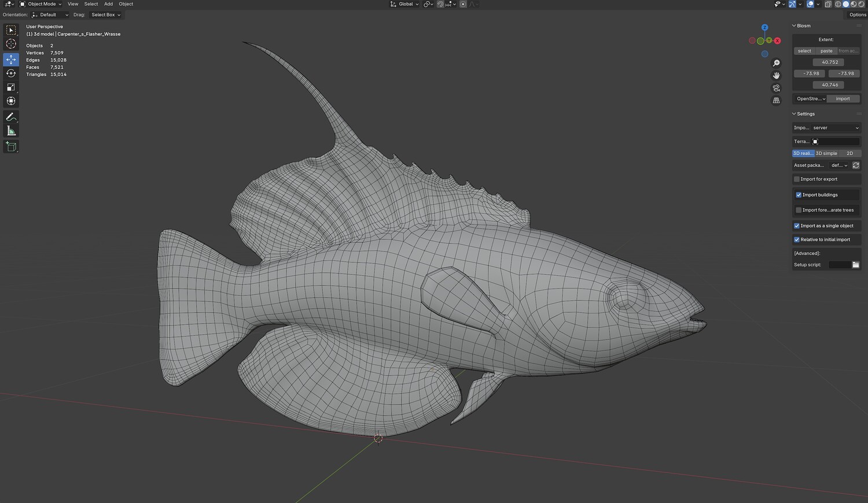Open the Select menu
The image size is (868, 503).
pyautogui.click(x=91, y=4)
